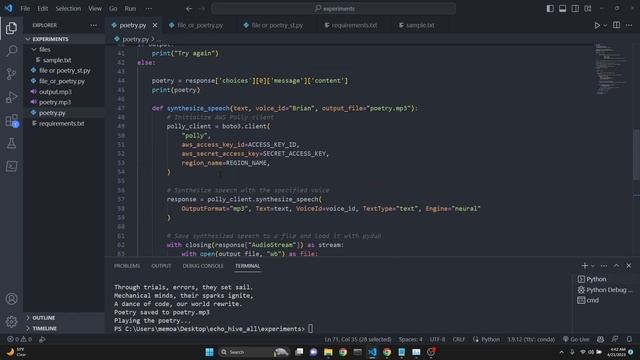The height and width of the screenshot is (360, 640).
Task: Change end of line sequence CRLF
Action: pos(459,339)
